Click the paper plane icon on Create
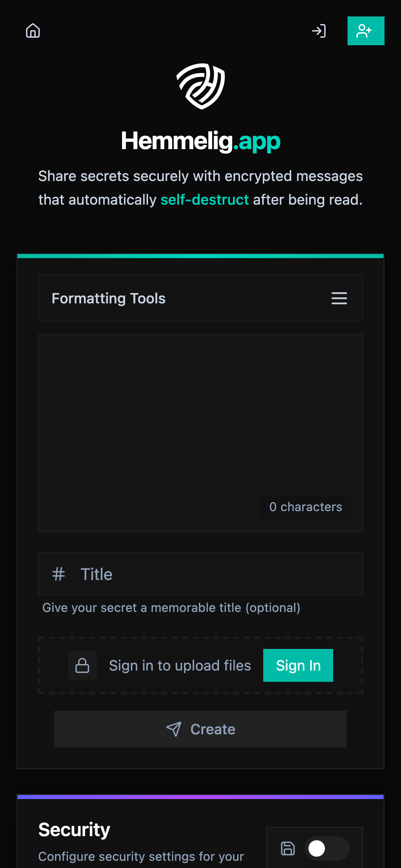Image resolution: width=401 pixels, height=868 pixels. [174, 729]
